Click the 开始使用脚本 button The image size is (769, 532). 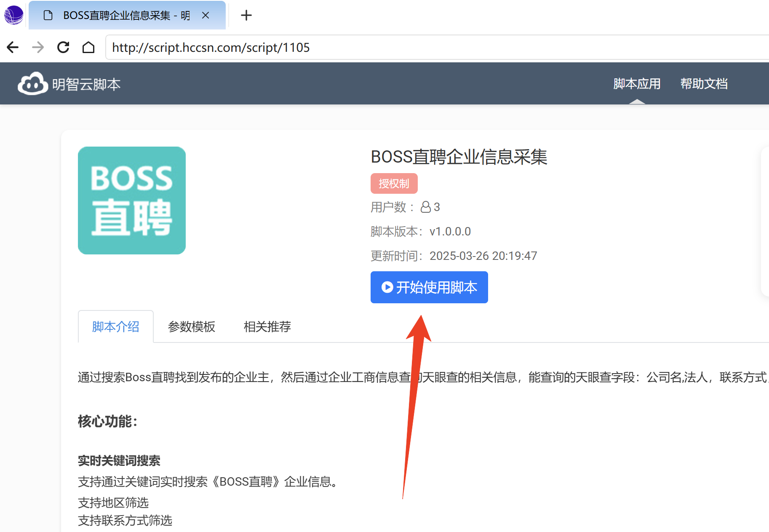(429, 287)
